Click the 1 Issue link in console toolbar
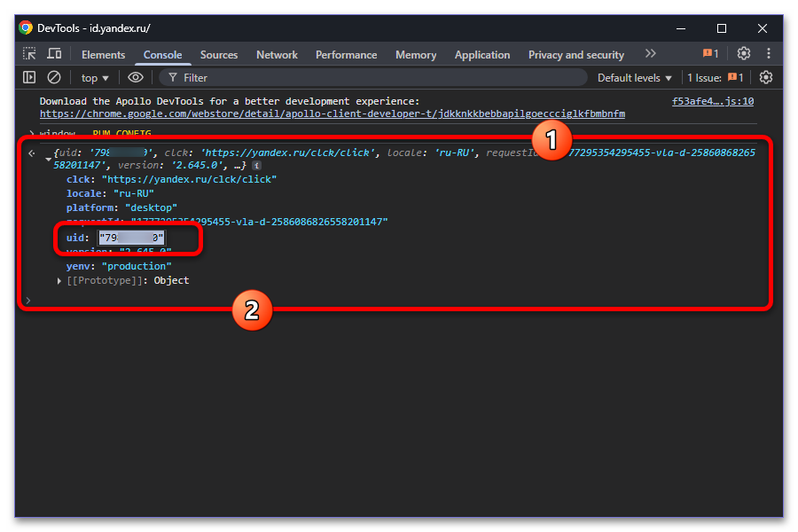 pos(715,78)
